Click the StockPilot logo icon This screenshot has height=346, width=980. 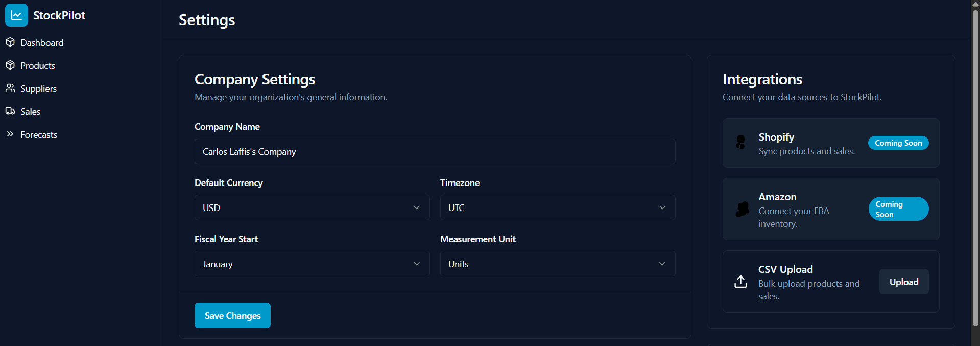click(16, 15)
